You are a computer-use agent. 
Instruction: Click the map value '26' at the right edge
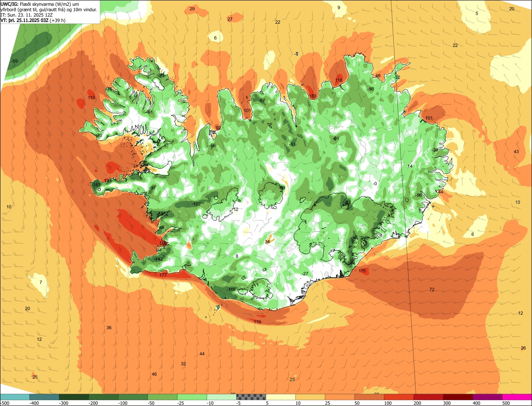coord(523,348)
